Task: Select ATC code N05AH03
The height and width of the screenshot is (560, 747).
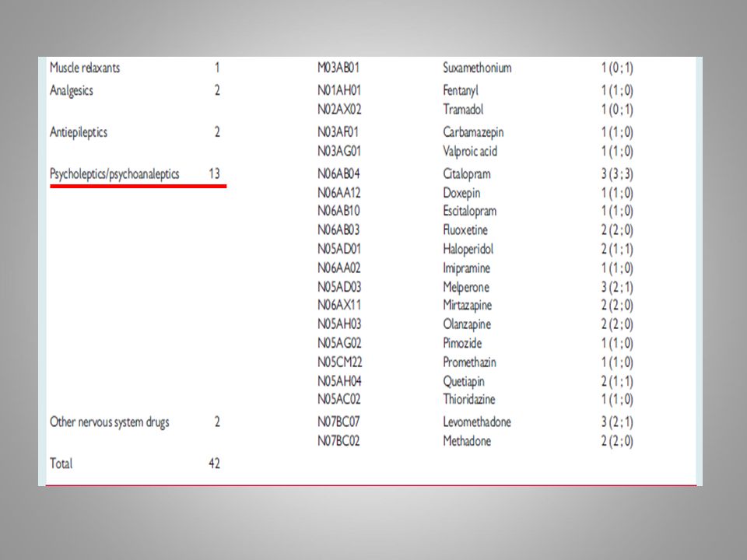Action: point(339,324)
